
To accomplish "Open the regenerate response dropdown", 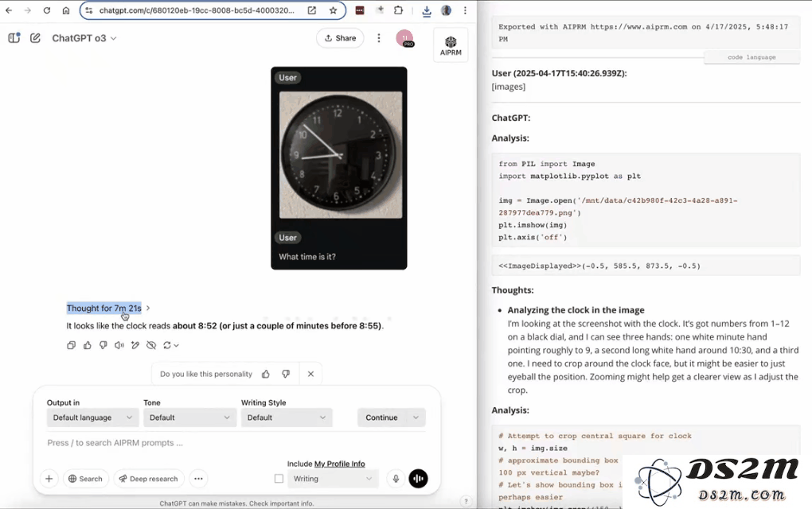I will 171,345.
